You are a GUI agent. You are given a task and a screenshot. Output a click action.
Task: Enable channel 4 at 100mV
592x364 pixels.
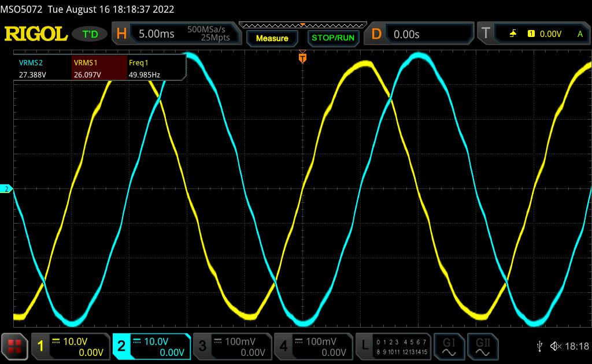click(x=313, y=346)
